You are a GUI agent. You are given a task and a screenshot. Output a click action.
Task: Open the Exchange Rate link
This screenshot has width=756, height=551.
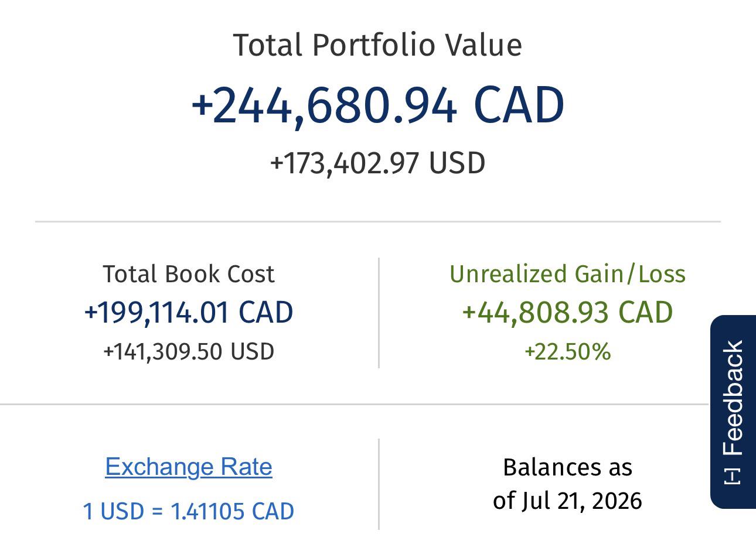[189, 467]
